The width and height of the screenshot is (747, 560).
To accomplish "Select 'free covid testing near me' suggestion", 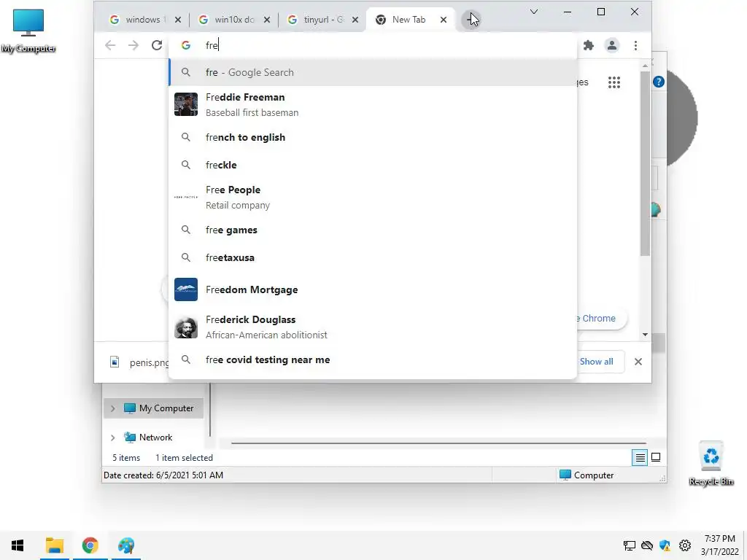I will click(x=373, y=359).
